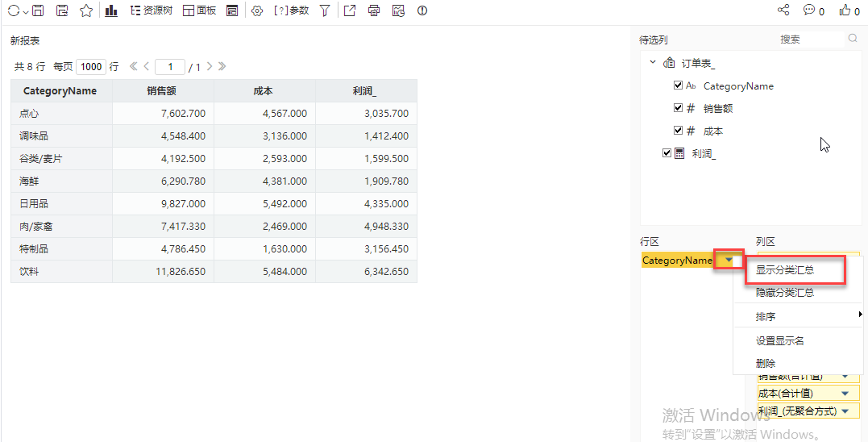Go to previous page arrow

[146, 66]
